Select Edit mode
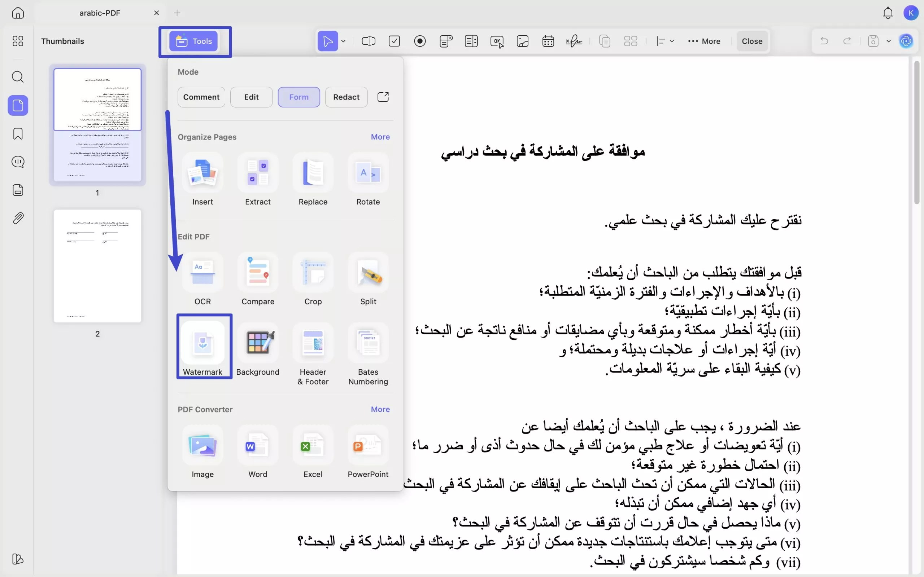 (251, 97)
